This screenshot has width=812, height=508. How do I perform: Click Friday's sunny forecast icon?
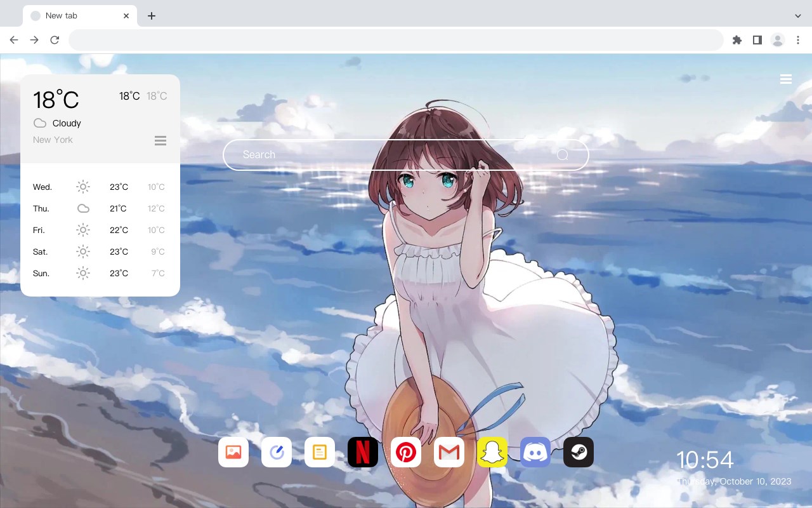click(83, 230)
